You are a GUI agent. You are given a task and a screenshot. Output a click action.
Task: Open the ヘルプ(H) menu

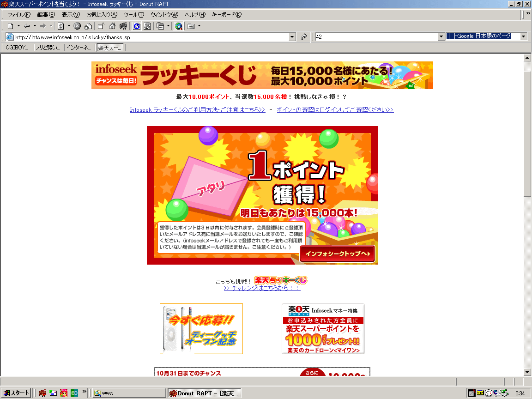click(x=195, y=15)
